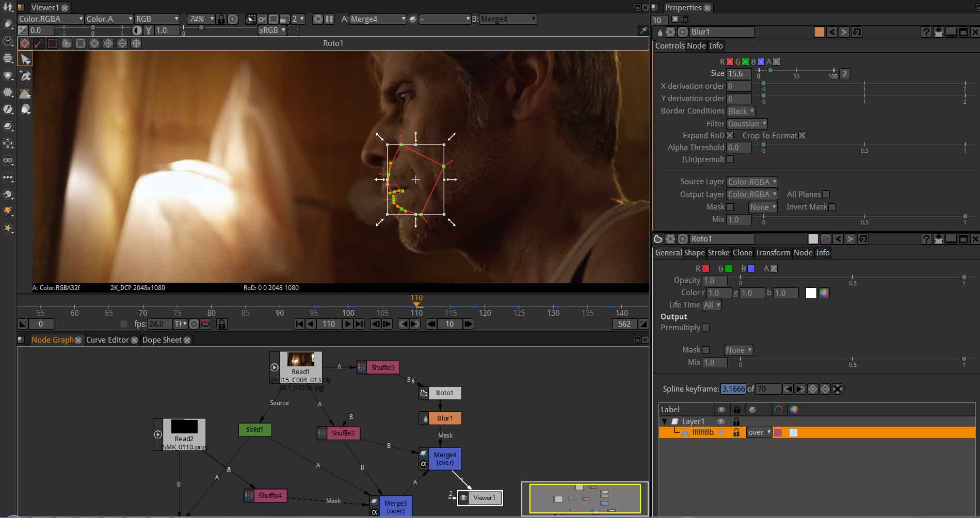
Task: Open the Border Conditions Black dropdown
Action: tap(741, 111)
